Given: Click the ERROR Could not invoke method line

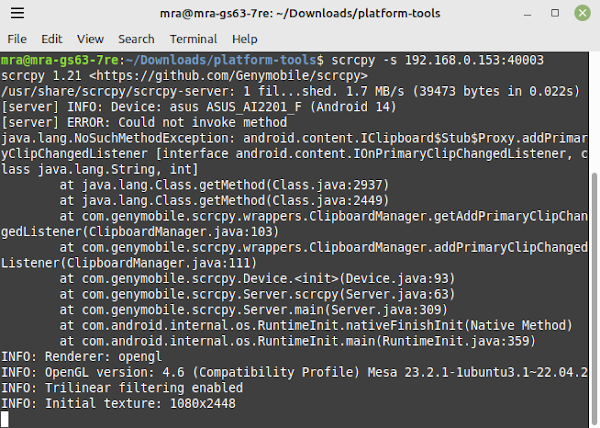Looking at the screenshot, I should point(144,122).
